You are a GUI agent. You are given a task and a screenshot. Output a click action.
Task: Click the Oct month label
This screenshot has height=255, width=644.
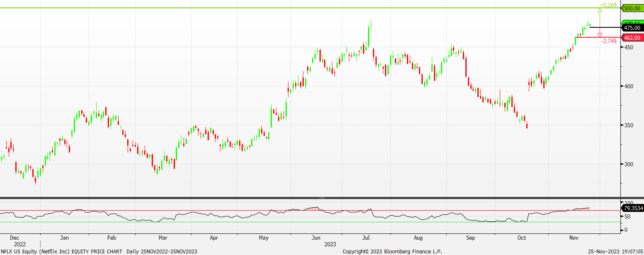(522, 238)
